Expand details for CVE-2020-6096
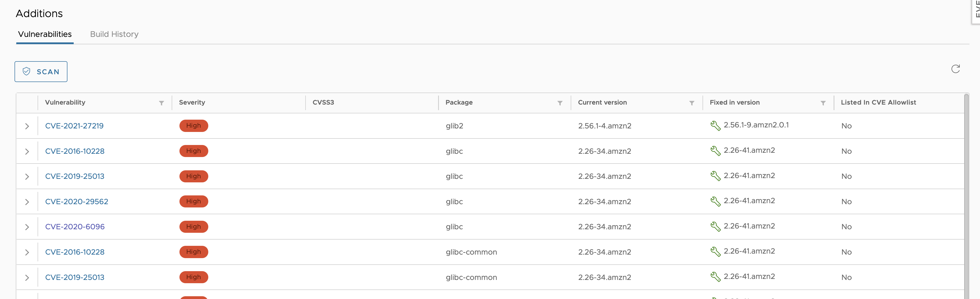Viewport: 980px width, 299px height. [x=27, y=227]
